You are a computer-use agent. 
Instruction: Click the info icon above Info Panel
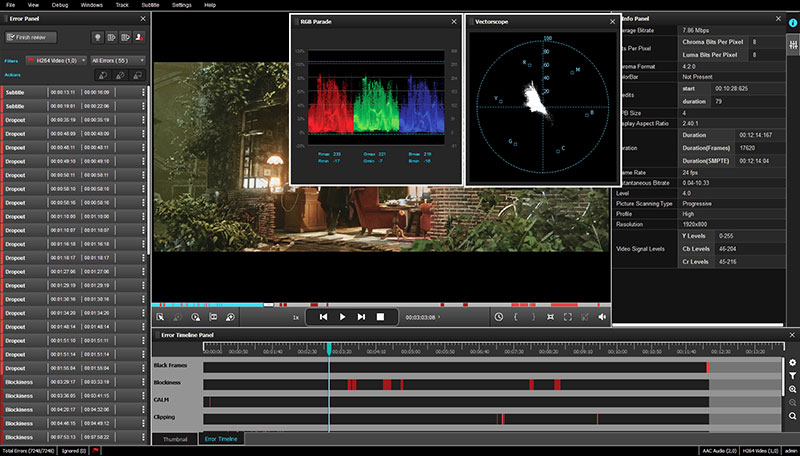tap(793, 23)
